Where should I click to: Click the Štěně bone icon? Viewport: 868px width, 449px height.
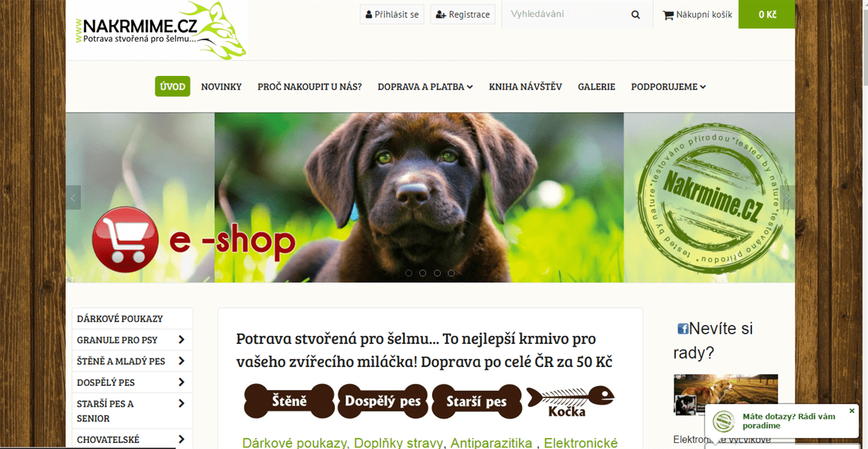[289, 401]
